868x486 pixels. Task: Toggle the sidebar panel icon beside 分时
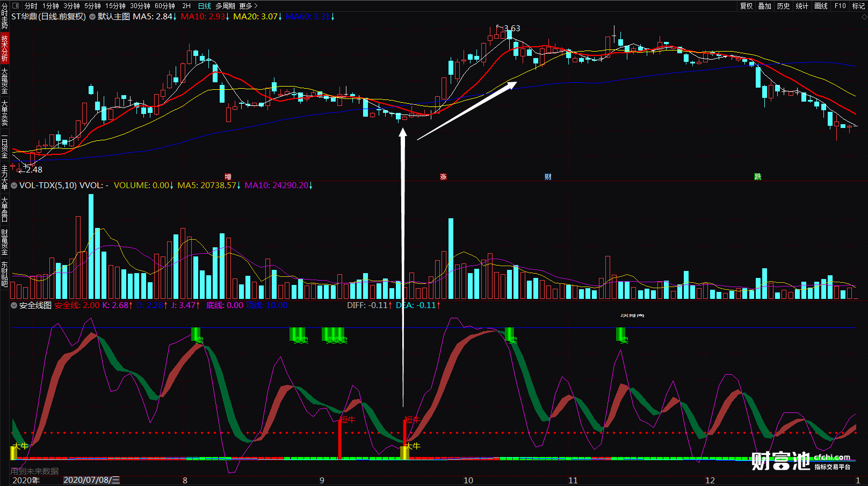pyautogui.click(x=16, y=6)
